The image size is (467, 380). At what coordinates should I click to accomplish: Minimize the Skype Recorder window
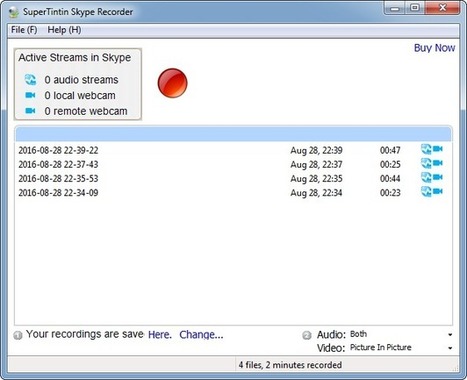tap(395, 8)
